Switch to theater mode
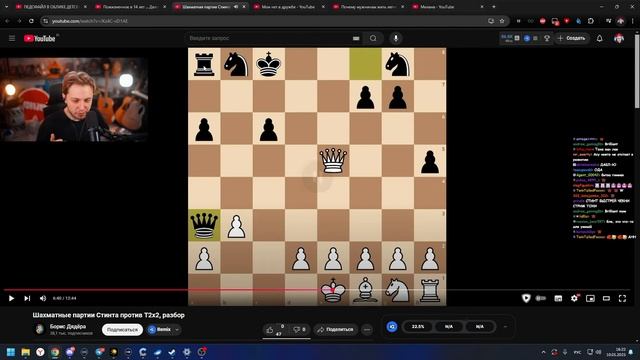The width and height of the screenshot is (640, 360). coord(606,298)
